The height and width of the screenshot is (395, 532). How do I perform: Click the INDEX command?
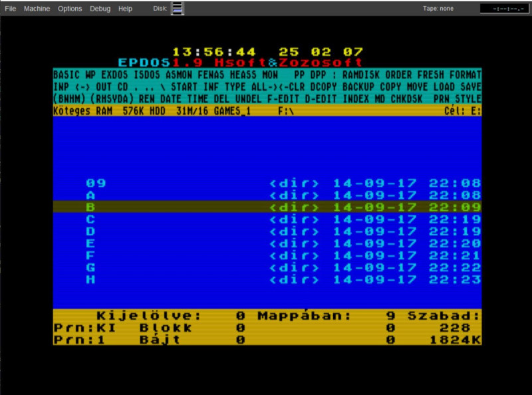click(x=356, y=99)
